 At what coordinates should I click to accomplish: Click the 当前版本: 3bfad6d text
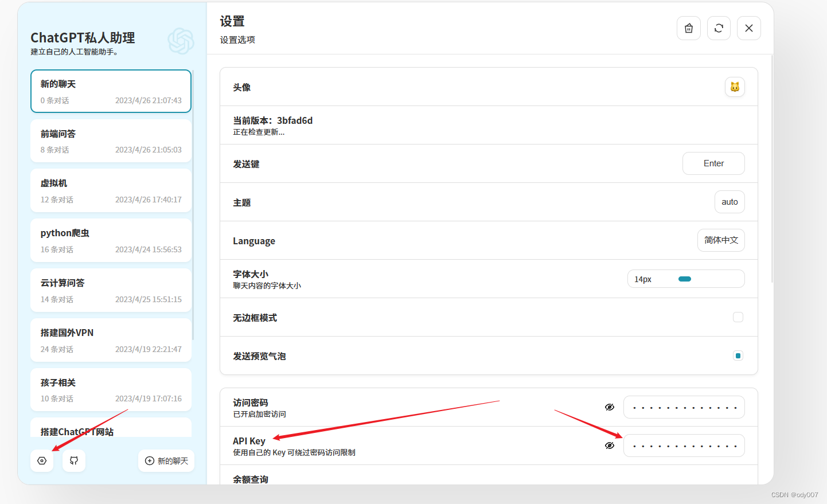272,120
